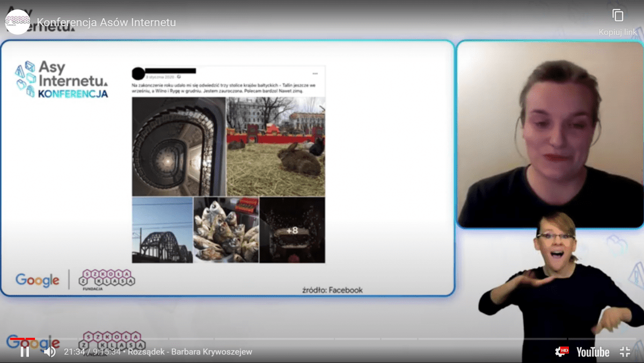Open the HD settings gear

(x=561, y=352)
